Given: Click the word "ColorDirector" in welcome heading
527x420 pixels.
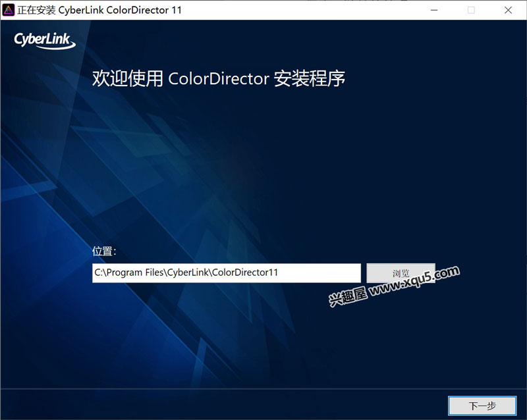Looking at the screenshot, I should (219, 79).
